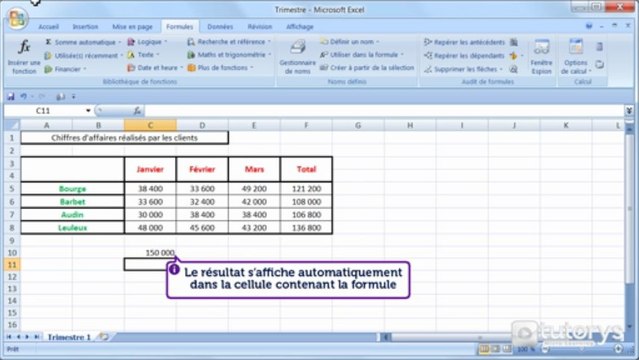The image size is (639, 360).
Task: Open Financier functions list
Action: pos(65,69)
